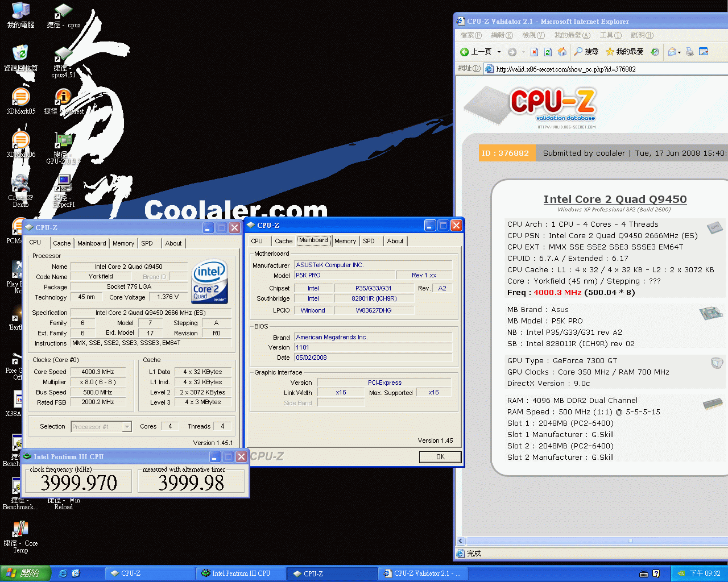Viewport: 728px width, 582px height.
Task: Select About tab in right CPU-Z window
Action: [395, 241]
